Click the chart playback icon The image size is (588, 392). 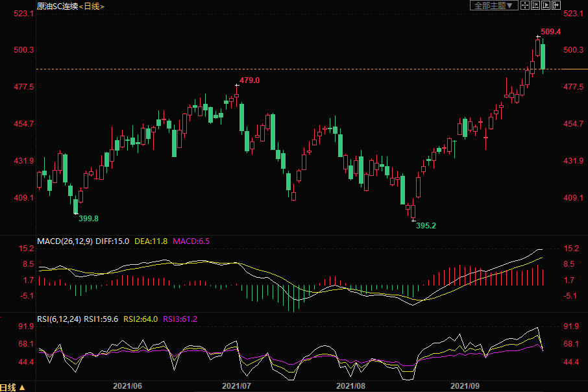545,5
